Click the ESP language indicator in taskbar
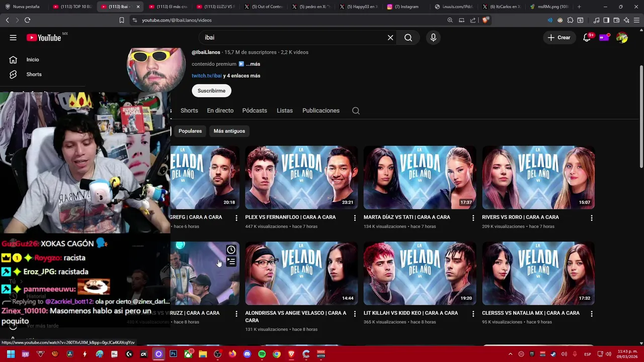 588,354
